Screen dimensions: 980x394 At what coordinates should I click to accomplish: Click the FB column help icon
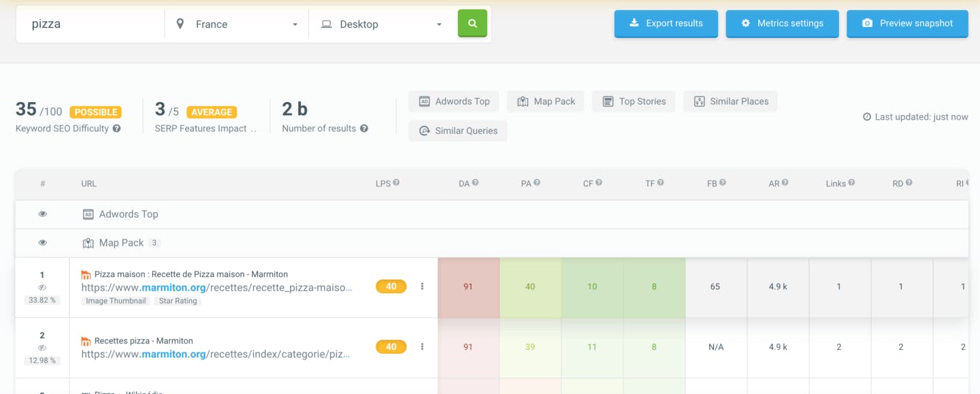click(x=723, y=183)
